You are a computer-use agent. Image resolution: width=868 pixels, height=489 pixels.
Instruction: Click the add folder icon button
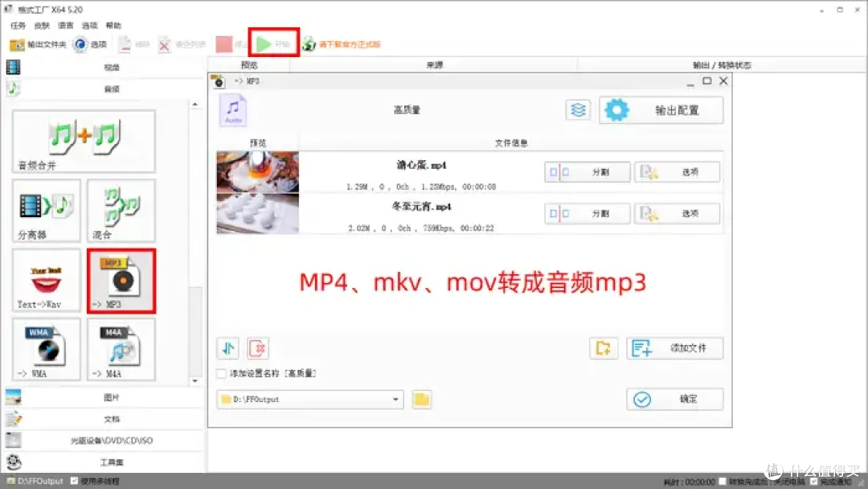[x=604, y=348]
